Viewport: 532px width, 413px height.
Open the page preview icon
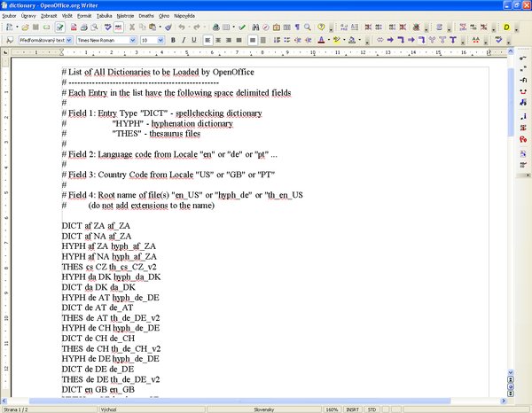(x=94, y=27)
